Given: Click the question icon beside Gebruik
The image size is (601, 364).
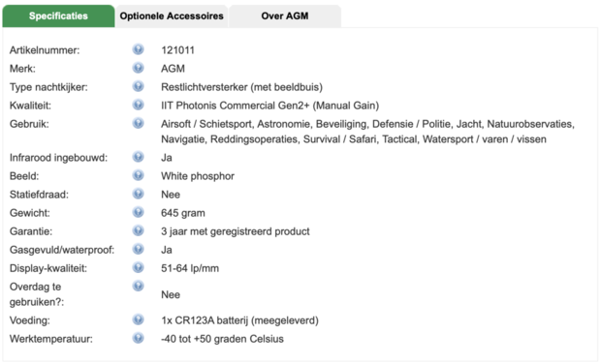Looking at the screenshot, I should coord(138,123).
